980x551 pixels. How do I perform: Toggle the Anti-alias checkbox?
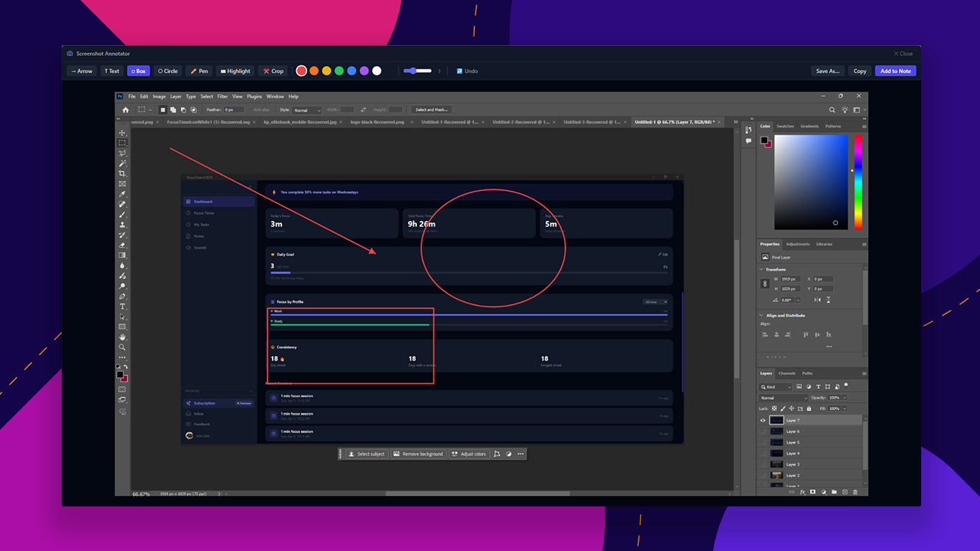(250, 110)
